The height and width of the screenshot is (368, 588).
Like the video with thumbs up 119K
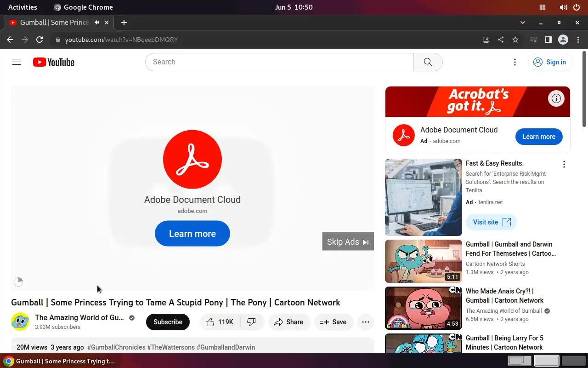[x=220, y=322]
